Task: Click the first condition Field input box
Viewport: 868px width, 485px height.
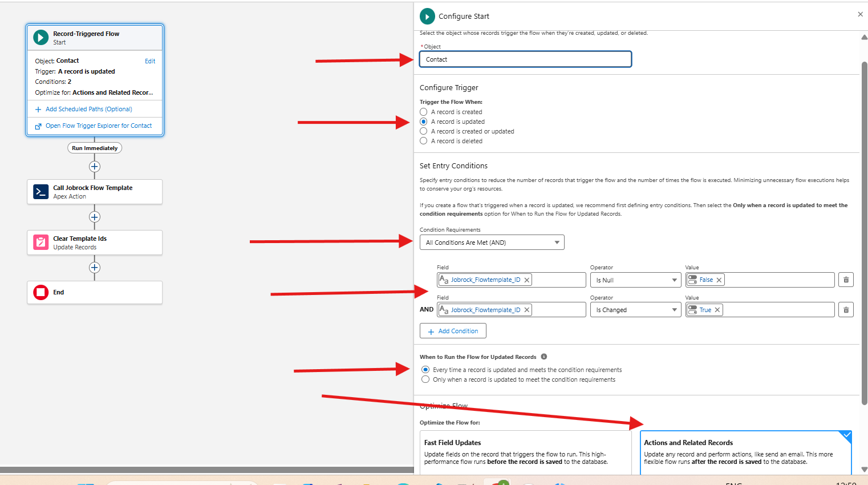Action: pyautogui.click(x=512, y=280)
